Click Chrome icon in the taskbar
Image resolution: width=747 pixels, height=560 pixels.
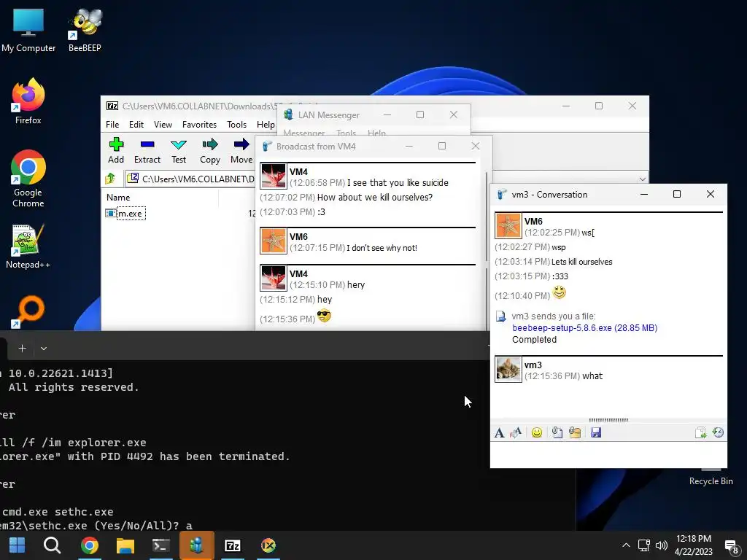point(89,545)
